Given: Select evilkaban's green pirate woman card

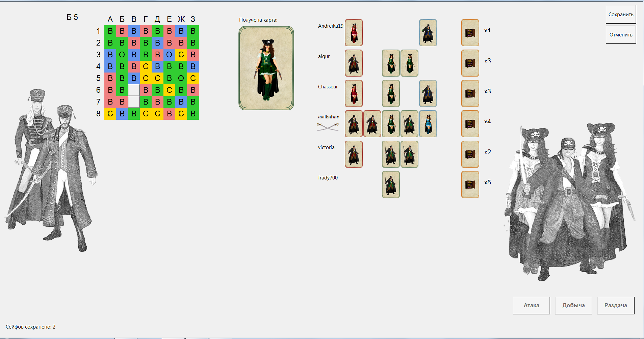Looking at the screenshot, I should coord(391,124).
